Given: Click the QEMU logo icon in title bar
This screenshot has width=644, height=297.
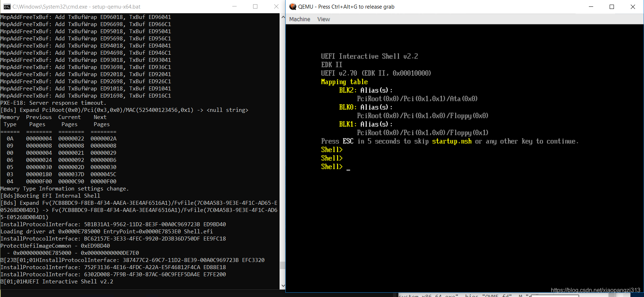Looking at the screenshot, I should pyautogui.click(x=293, y=6).
